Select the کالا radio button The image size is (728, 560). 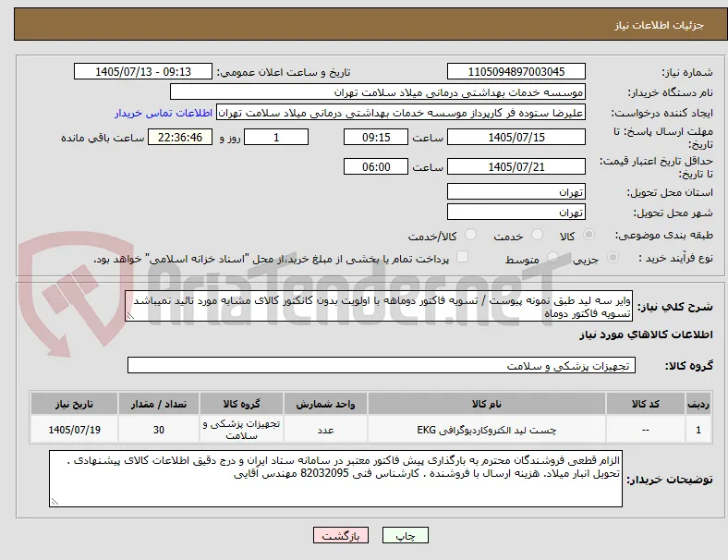click(x=588, y=235)
